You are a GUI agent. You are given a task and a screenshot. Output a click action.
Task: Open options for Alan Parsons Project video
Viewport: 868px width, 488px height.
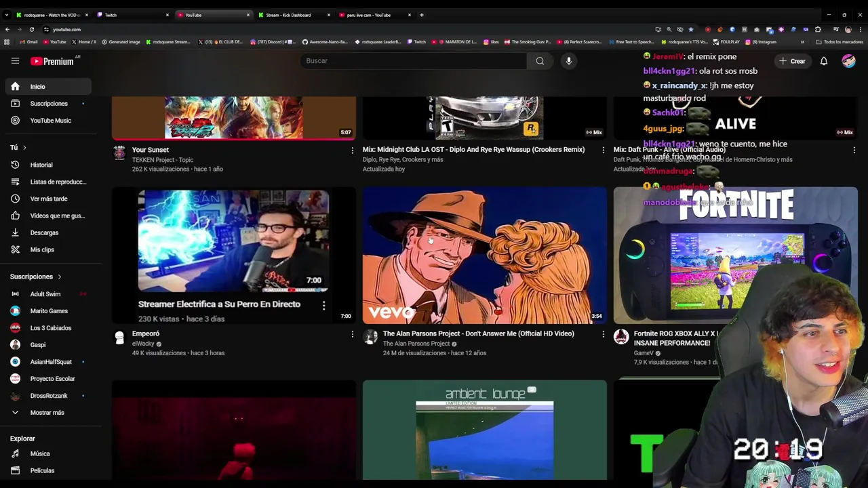coord(603,334)
